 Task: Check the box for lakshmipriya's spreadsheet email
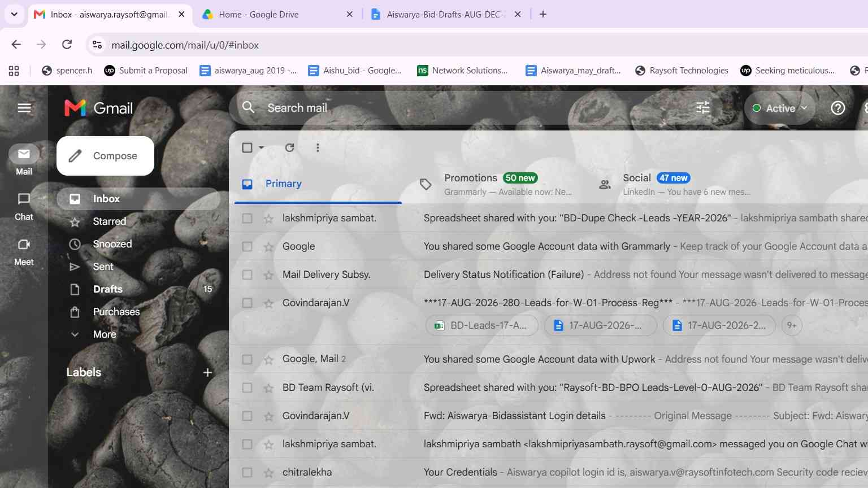(x=247, y=218)
